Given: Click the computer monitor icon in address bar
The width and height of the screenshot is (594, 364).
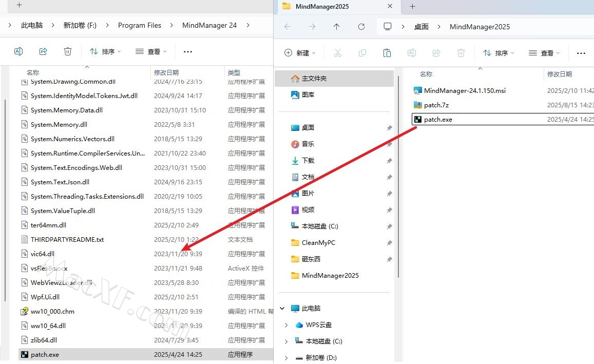Looking at the screenshot, I should click(388, 27).
